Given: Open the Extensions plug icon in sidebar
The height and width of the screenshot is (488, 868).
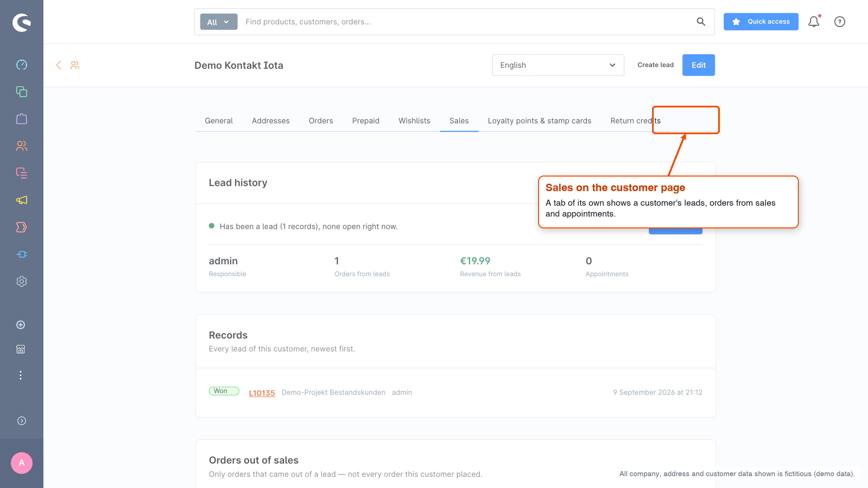Looking at the screenshot, I should click(22, 255).
